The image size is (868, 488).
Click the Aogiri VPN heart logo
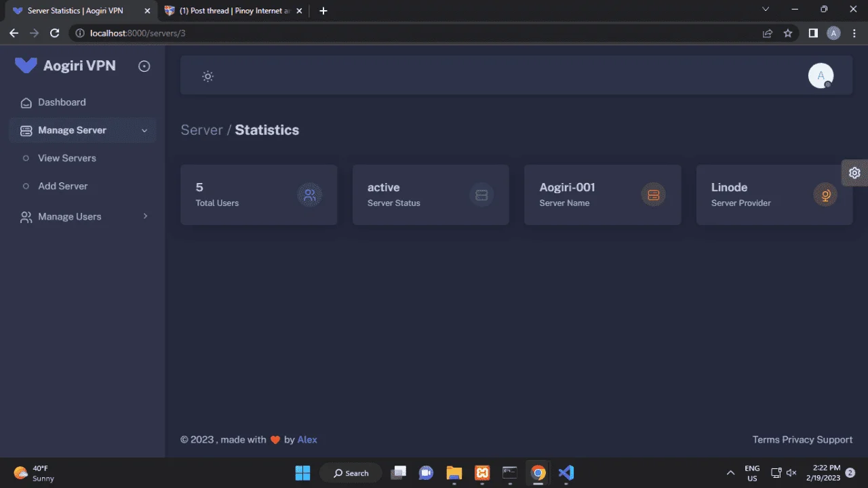click(26, 66)
